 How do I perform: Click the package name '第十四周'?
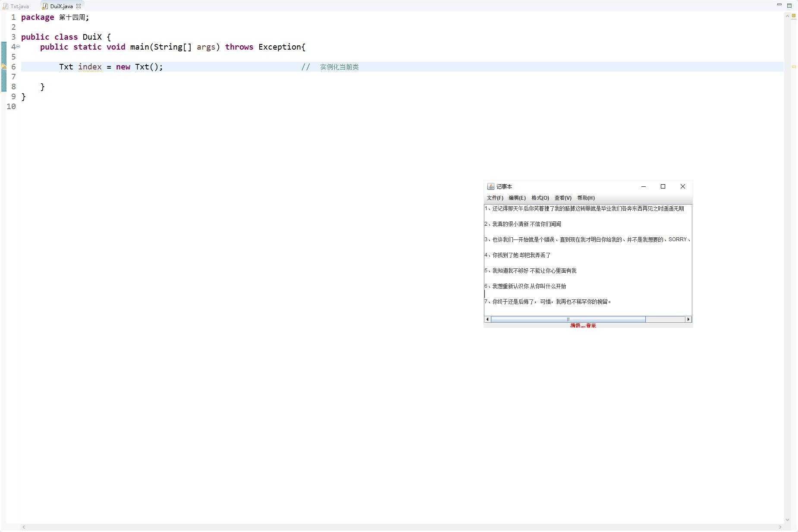[72, 17]
